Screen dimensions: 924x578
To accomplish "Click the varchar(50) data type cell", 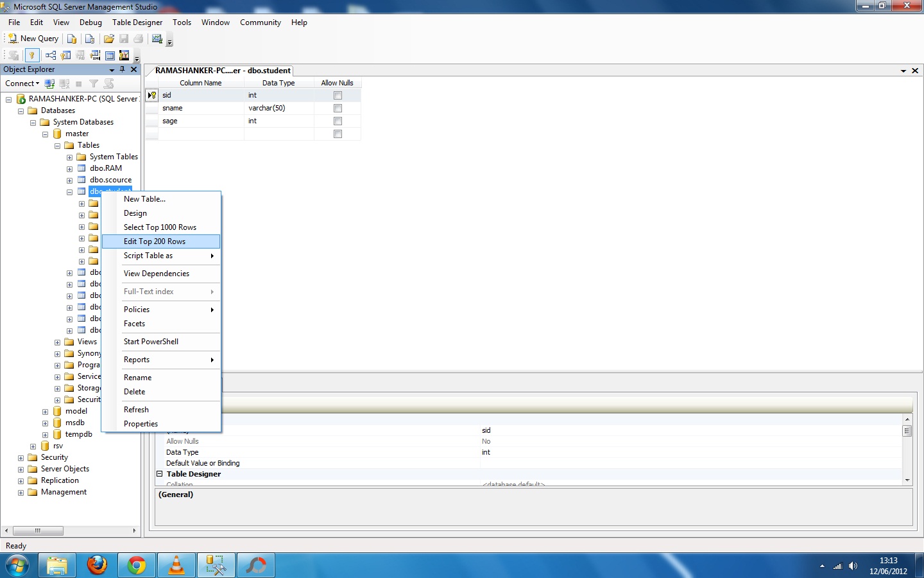I will (279, 108).
